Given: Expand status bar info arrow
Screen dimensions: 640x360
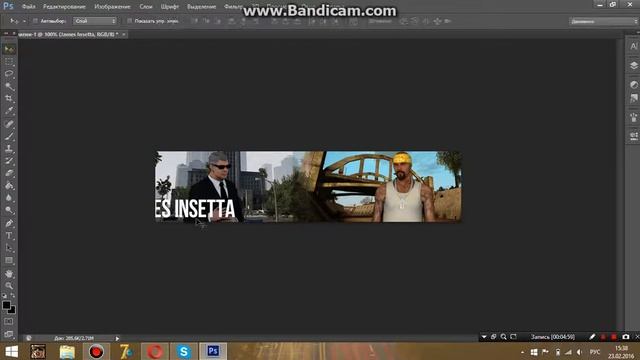Looking at the screenshot, I should [117, 338].
